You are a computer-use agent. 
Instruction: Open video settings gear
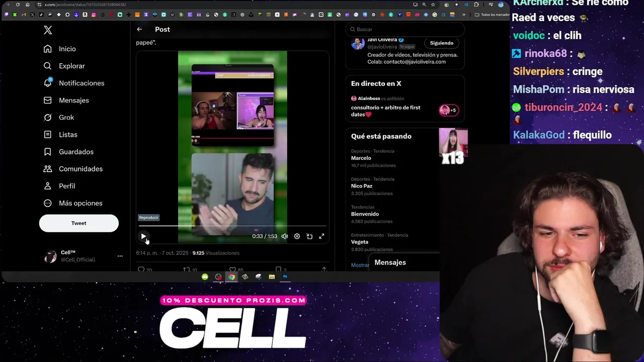click(297, 236)
